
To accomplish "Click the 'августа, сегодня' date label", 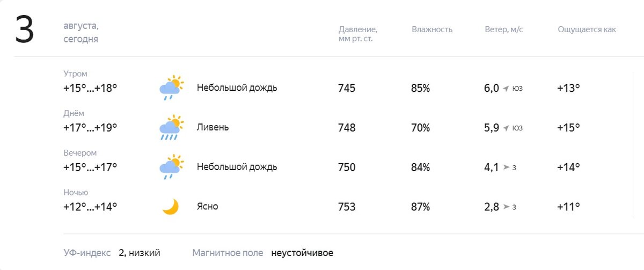I will [81, 32].
